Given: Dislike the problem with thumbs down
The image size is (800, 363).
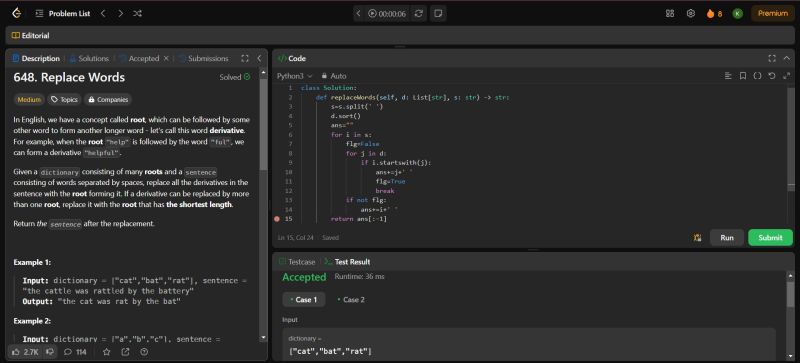Looking at the screenshot, I should click(49, 352).
